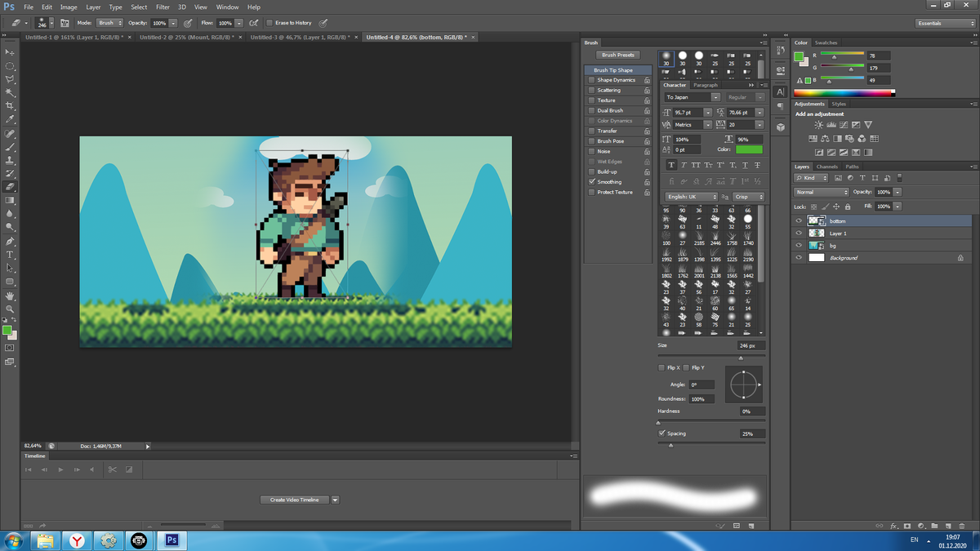This screenshot has height=551, width=980.
Task: Click the Split at Playhead scissors icon
Action: [x=112, y=469]
